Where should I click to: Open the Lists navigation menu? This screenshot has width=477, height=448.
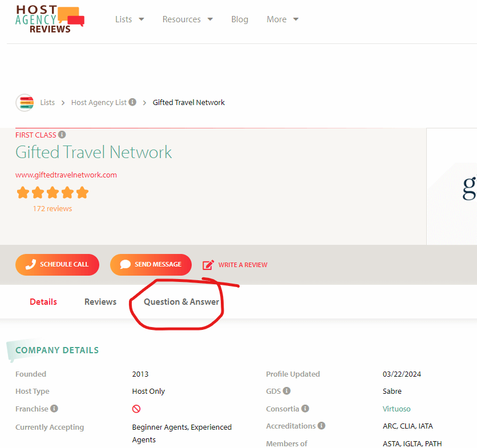point(123,19)
